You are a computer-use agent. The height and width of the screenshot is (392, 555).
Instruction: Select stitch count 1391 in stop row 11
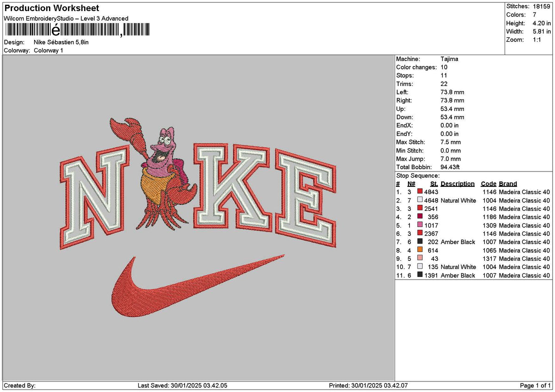pos(431,276)
